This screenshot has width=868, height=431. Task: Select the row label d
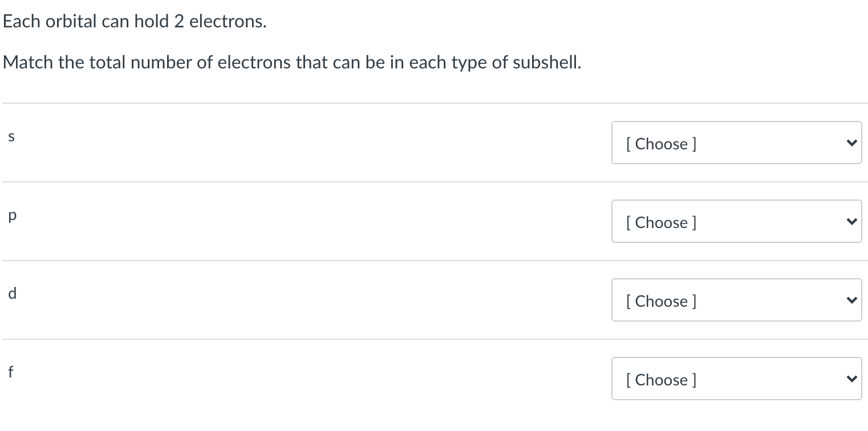(11, 293)
